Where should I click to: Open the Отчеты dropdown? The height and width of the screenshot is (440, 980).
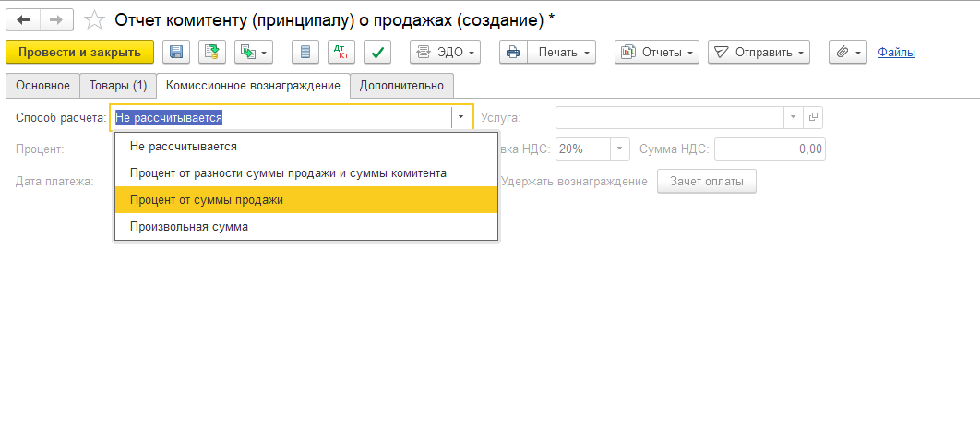[x=657, y=53]
